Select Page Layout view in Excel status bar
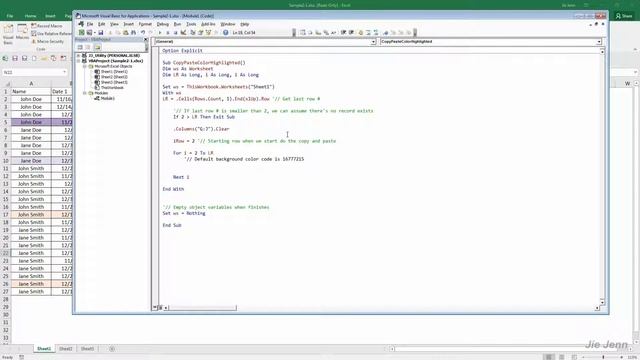Image resolution: width=640 pixels, height=360 pixels. 562,357
